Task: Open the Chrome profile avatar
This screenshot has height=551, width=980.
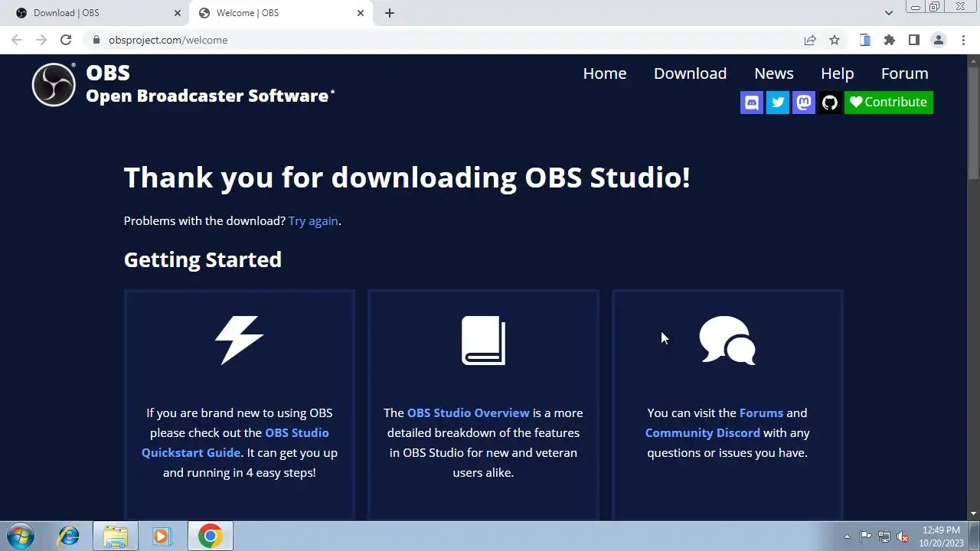Action: [939, 40]
